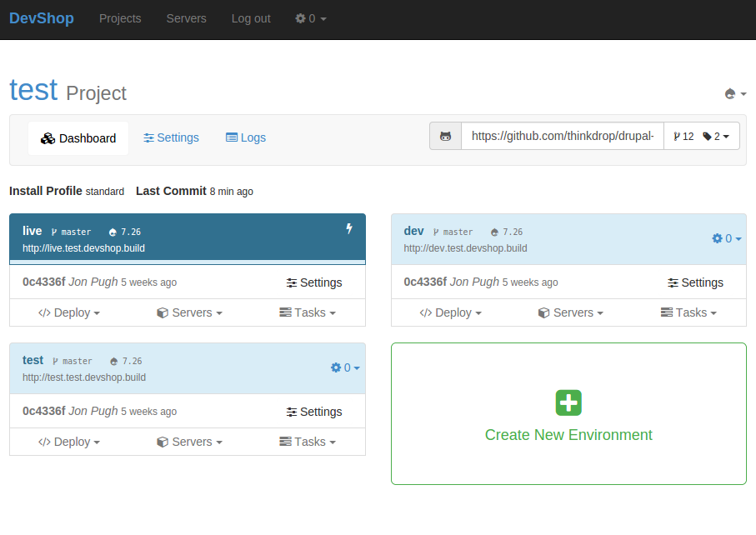Click the tag icon showing 2 tags
Screen dimensions: 756x535
(708, 137)
